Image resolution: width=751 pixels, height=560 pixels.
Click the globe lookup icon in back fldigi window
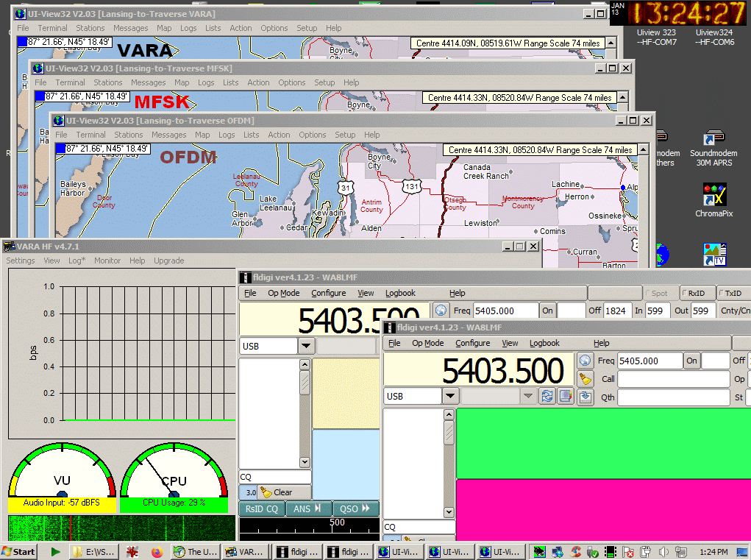(441, 311)
